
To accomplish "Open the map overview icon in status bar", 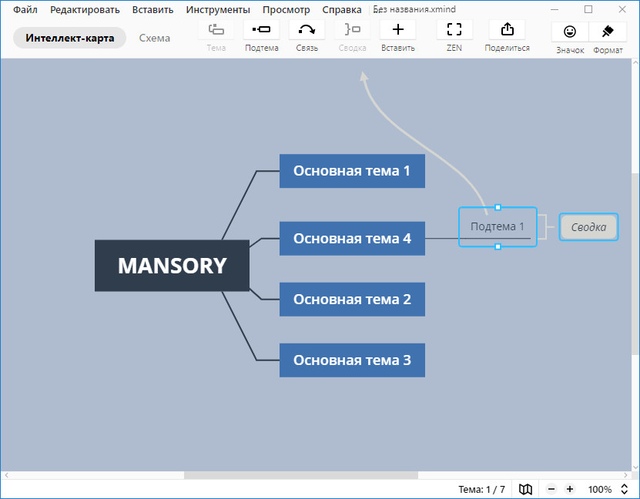I will point(526,489).
